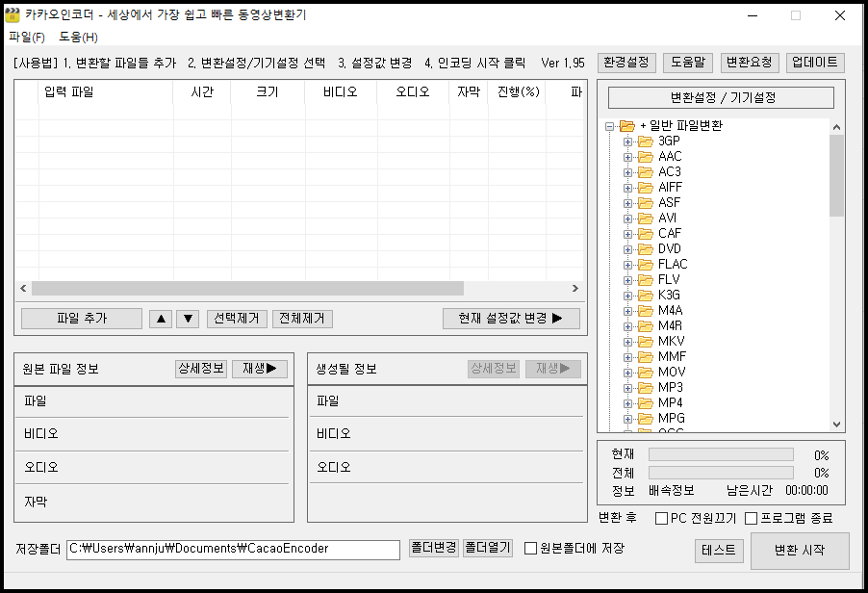Select the MP4 tree item label
Image resolution: width=868 pixels, height=593 pixels.
click(670, 403)
